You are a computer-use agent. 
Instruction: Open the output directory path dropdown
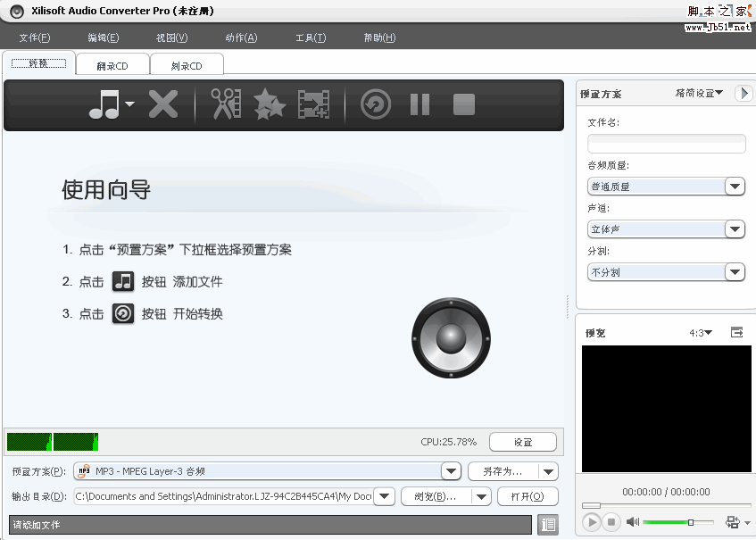point(385,496)
